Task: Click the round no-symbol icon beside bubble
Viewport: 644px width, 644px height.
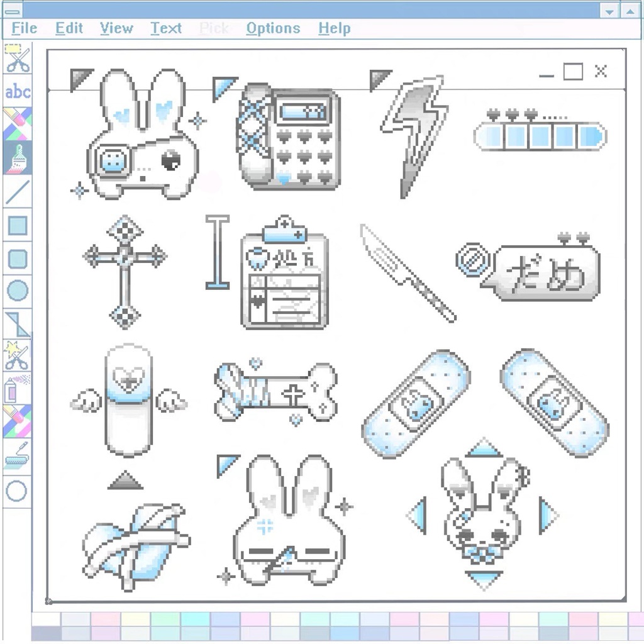Action: click(x=472, y=260)
